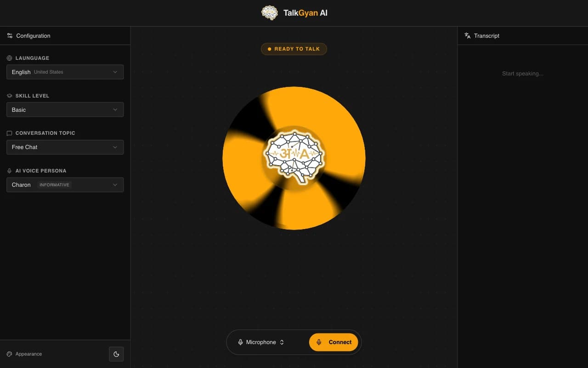
Task: Click the globe icon next to Launguage
Action: [x=9, y=58]
